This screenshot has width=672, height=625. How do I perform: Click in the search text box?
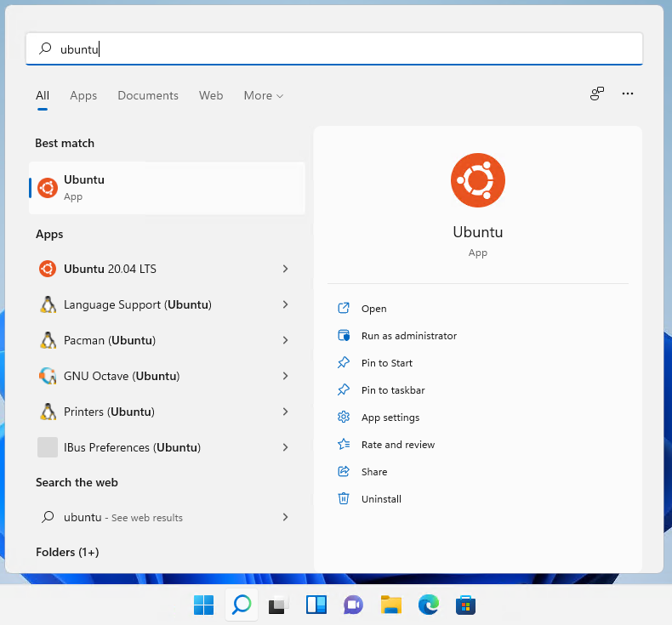click(x=340, y=49)
